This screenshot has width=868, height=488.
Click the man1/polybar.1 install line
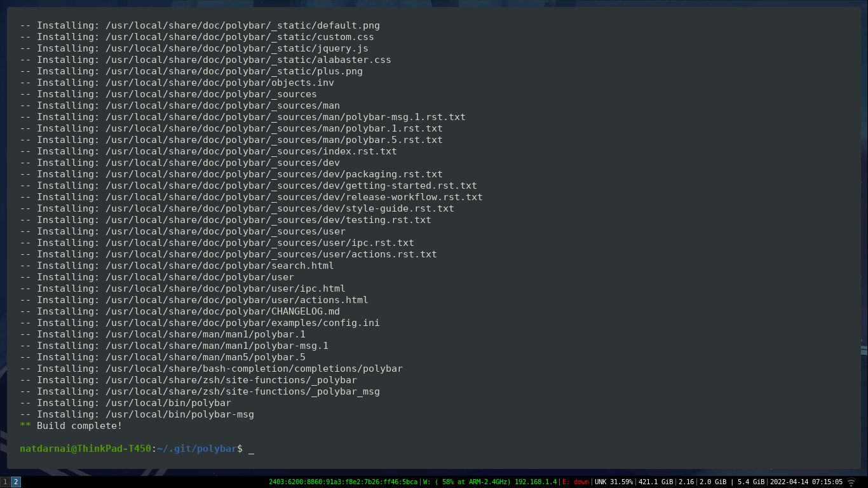pos(163,334)
